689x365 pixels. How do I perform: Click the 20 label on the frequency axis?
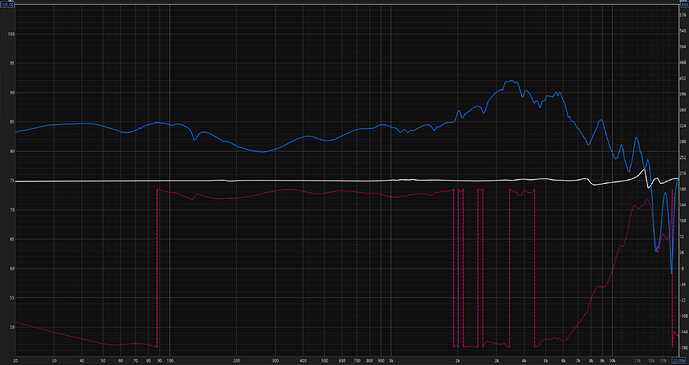16,360
